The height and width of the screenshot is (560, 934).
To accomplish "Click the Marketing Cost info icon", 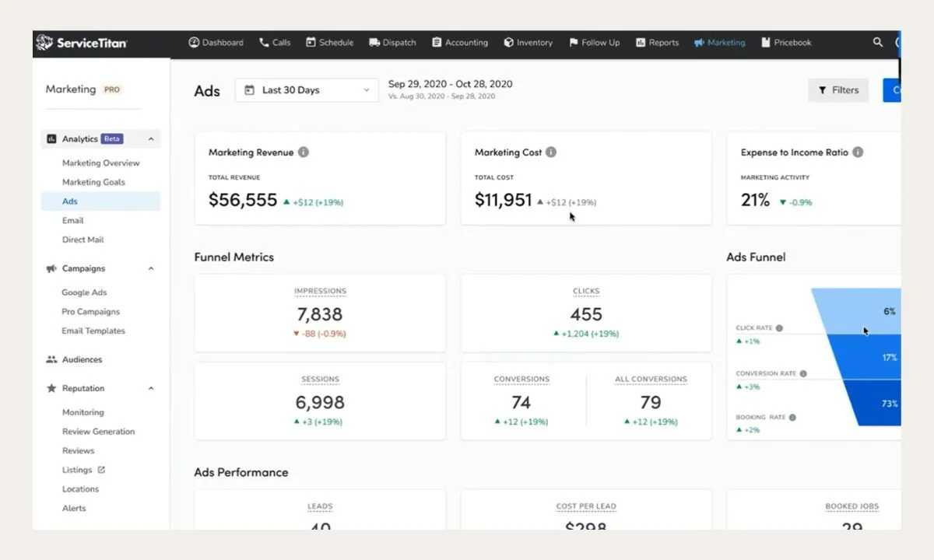I will [551, 152].
